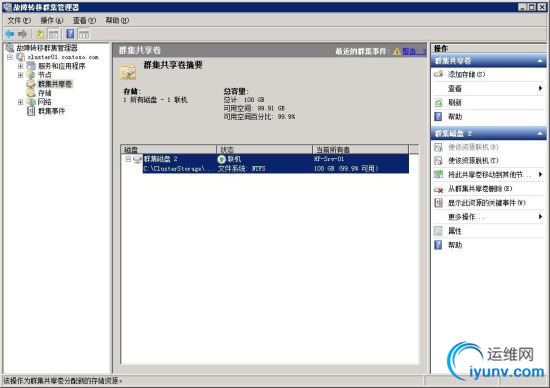The width and height of the screenshot is (550, 388).
Task: Click the blue Back arrow toolbar icon
Action: 9,34
